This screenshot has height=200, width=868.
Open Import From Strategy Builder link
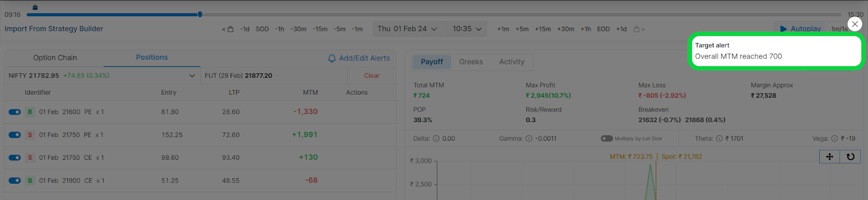point(54,29)
